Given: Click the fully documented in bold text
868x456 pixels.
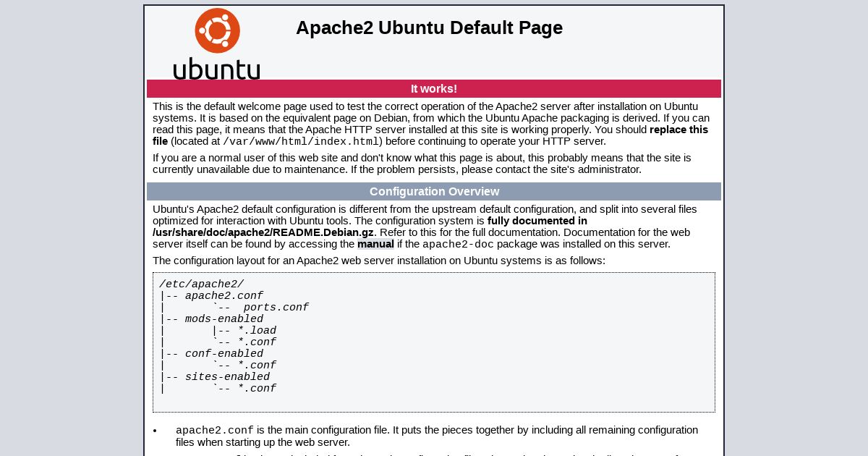Looking at the screenshot, I should pos(537,221).
